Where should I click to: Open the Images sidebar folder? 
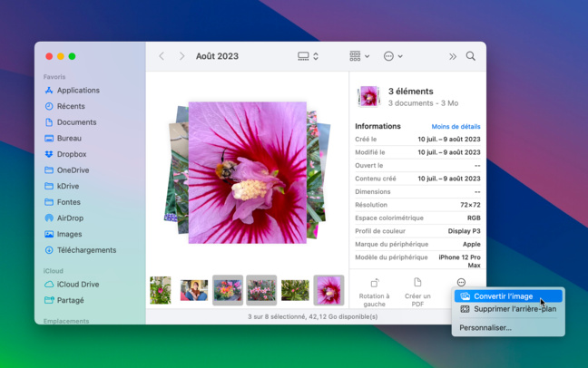click(63, 234)
